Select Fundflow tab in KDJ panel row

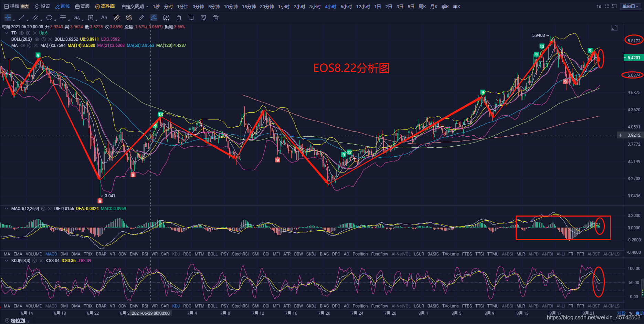pyautogui.click(x=380, y=306)
